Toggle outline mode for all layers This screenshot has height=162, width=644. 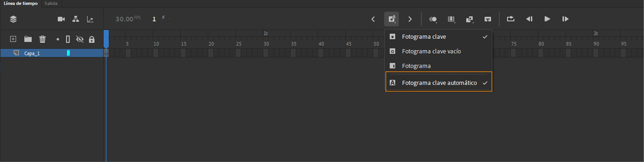[68, 39]
